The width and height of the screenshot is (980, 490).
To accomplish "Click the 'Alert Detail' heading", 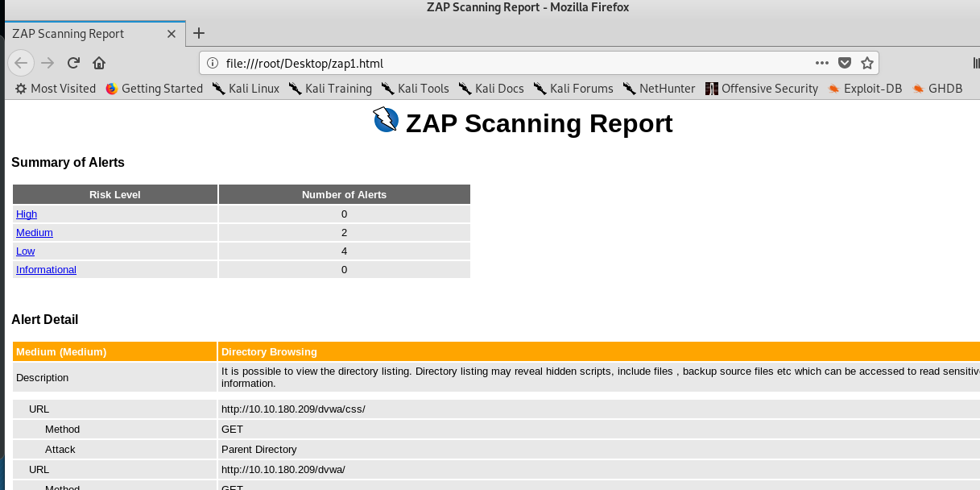I will click(x=45, y=320).
